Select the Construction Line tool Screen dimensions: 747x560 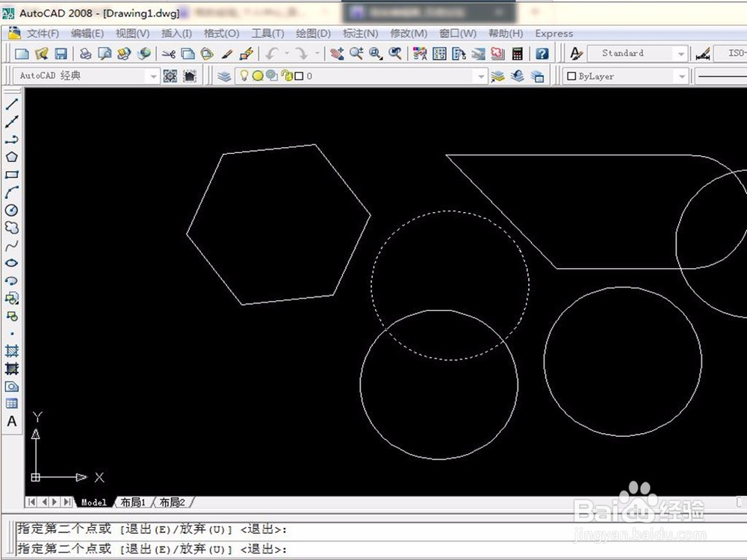11,122
